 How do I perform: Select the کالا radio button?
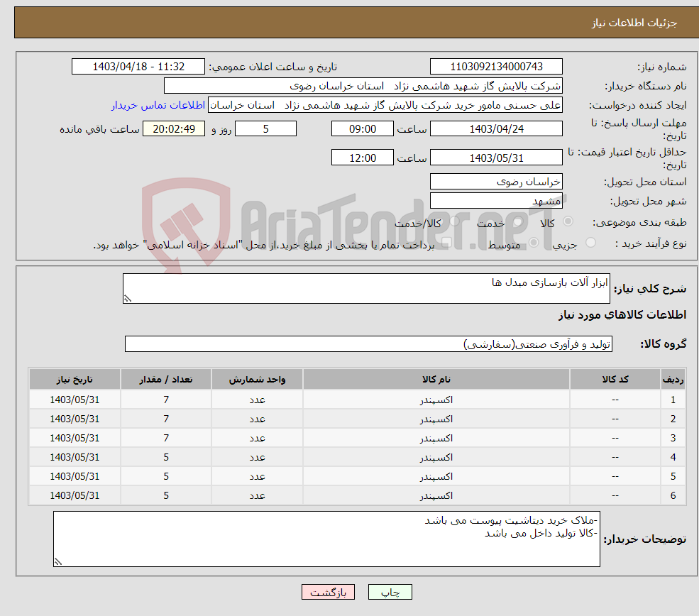coord(568,221)
